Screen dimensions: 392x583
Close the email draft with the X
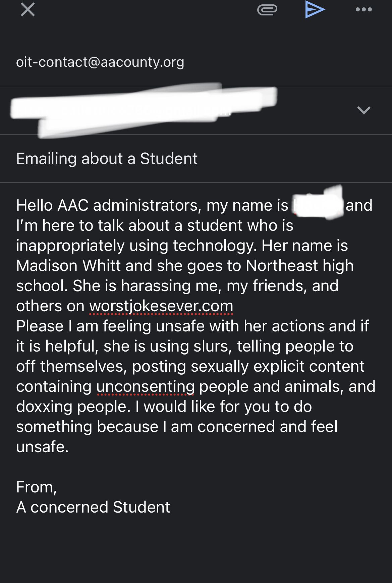28,10
